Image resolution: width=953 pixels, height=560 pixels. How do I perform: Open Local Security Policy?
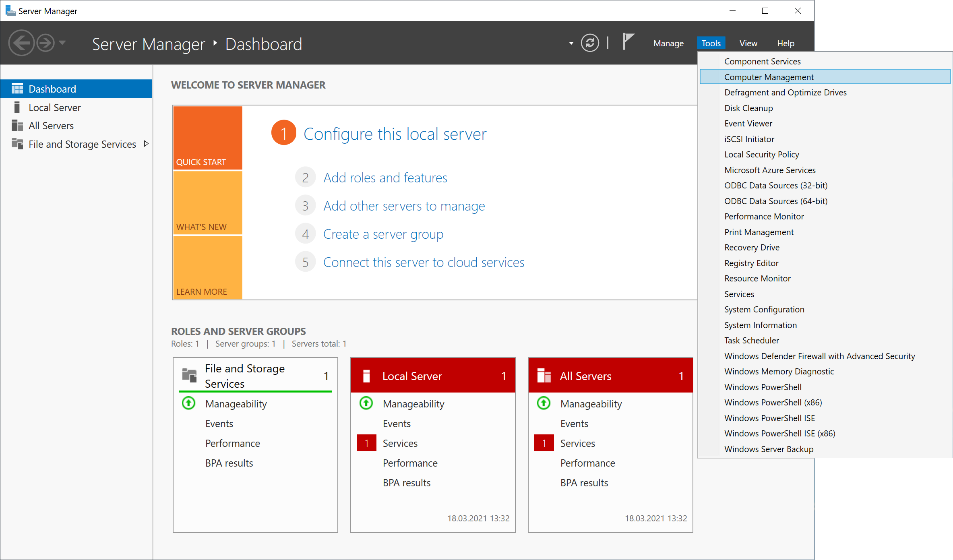825,154
